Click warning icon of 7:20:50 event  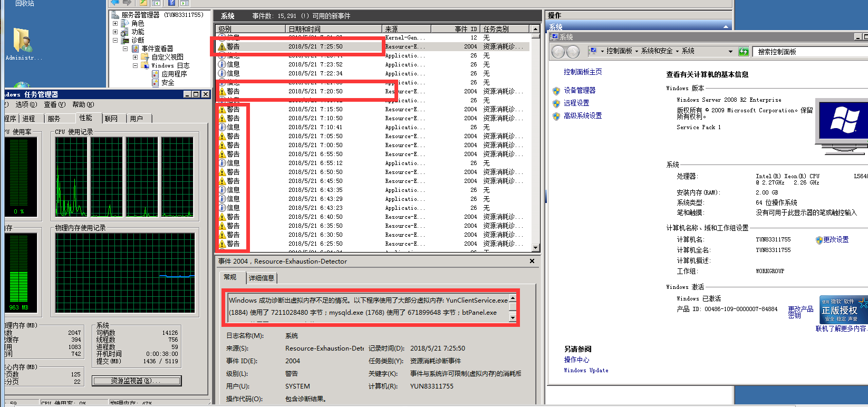click(x=222, y=91)
